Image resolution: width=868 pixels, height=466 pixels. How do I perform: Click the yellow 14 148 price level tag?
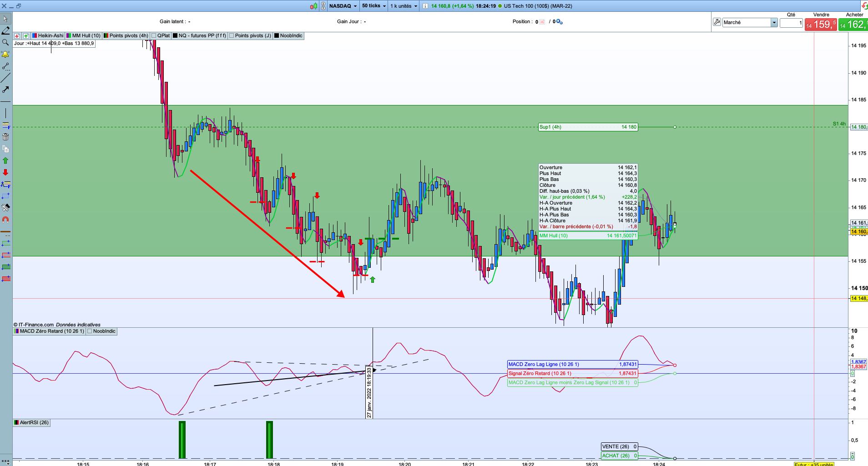point(859,299)
